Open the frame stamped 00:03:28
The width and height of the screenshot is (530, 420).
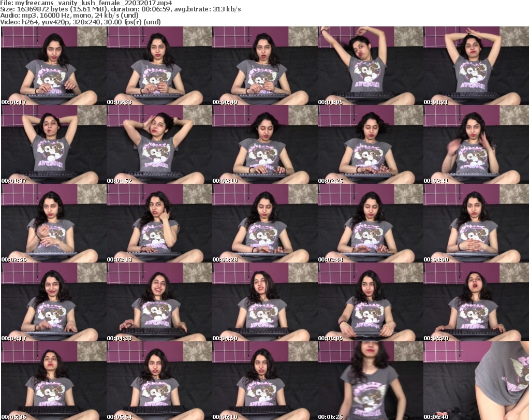coord(265,224)
